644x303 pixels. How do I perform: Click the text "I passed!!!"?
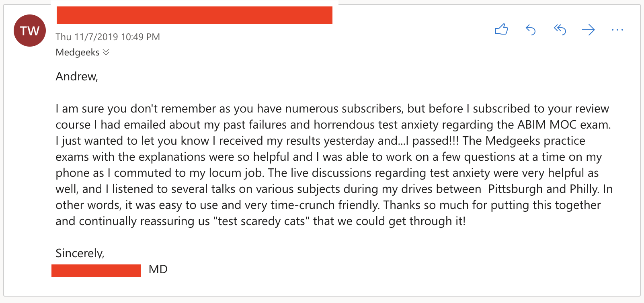[431, 141]
